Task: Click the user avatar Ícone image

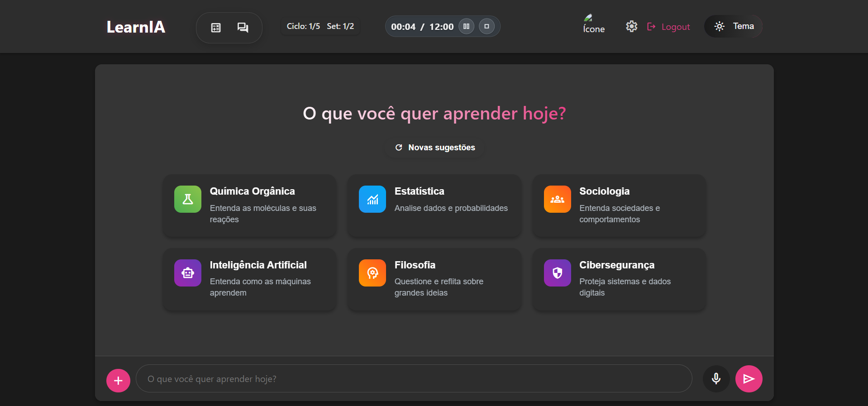Action: [x=593, y=24]
